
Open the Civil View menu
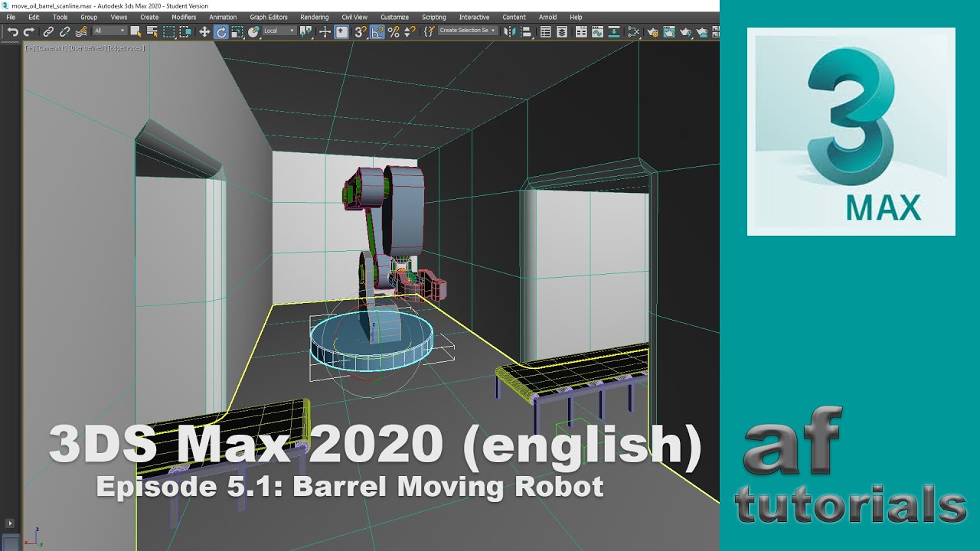[x=354, y=17]
